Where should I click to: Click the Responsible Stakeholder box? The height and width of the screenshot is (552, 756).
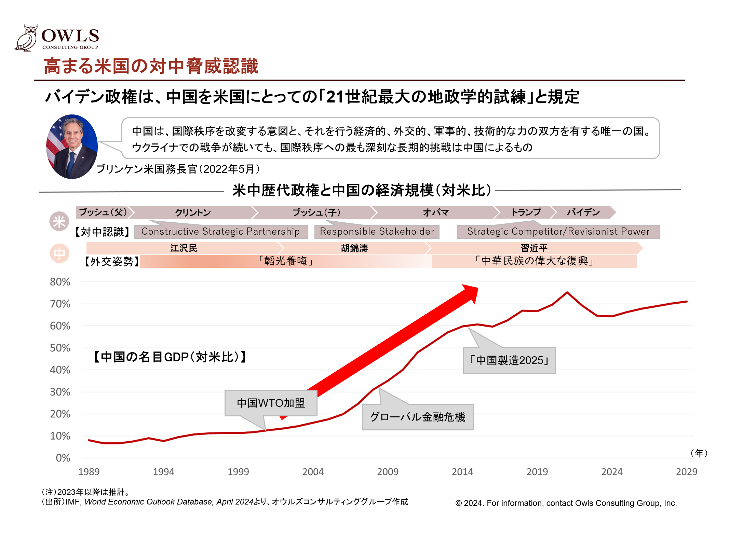[x=377, y=232]
